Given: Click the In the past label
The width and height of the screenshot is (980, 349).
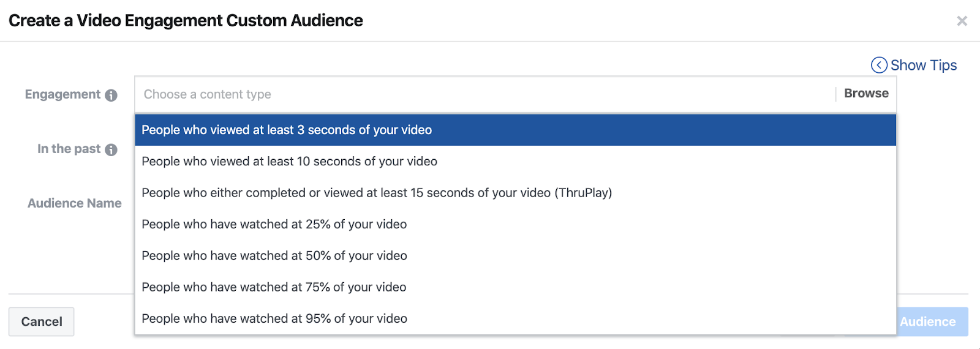Looking at the screenshot, I should coord(69,149).
